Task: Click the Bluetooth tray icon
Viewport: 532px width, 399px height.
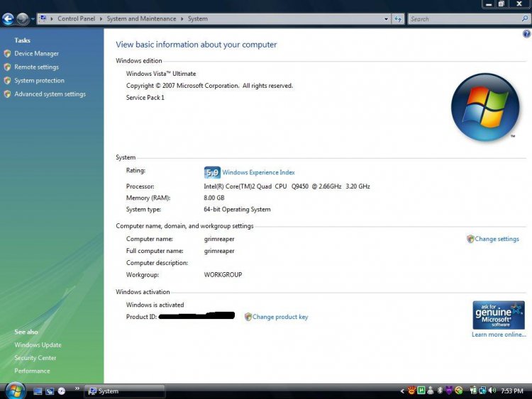Action: pyautogui.click(x=440, y=390)
